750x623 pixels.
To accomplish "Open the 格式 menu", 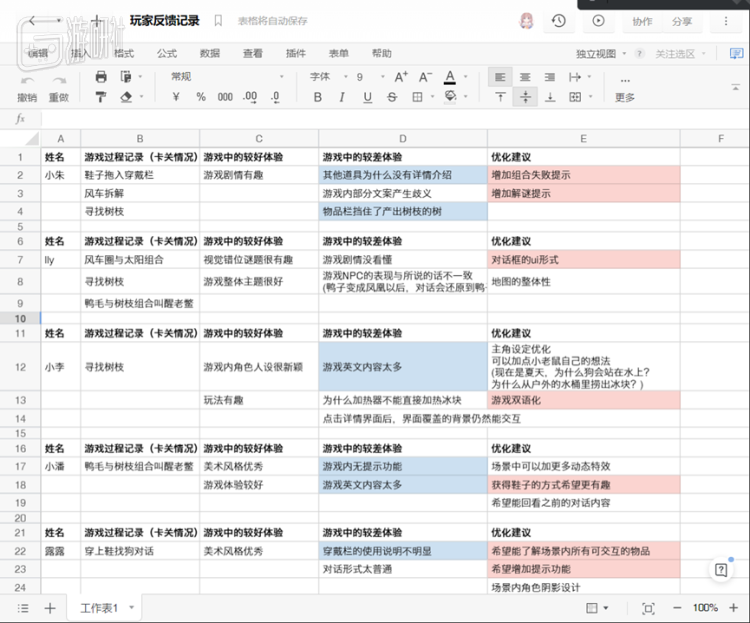I will coord(124,53).
